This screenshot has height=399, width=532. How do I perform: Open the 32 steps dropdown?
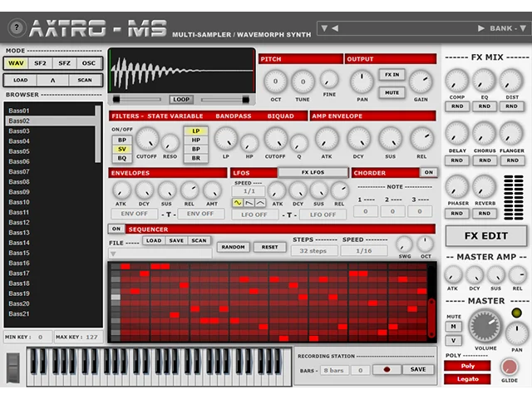pos(314,251)
